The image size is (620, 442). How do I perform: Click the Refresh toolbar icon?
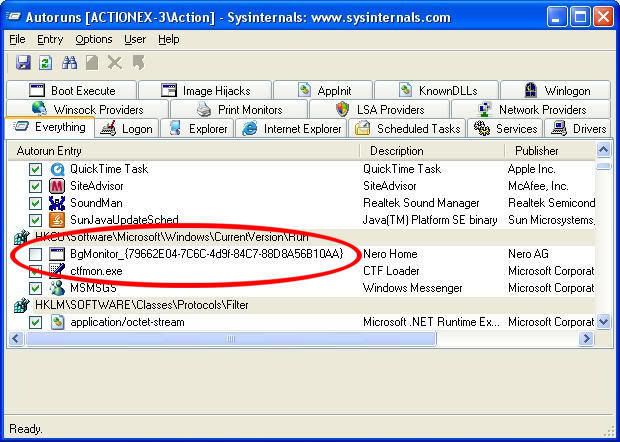pyautogui.click(x=45, y=63)
